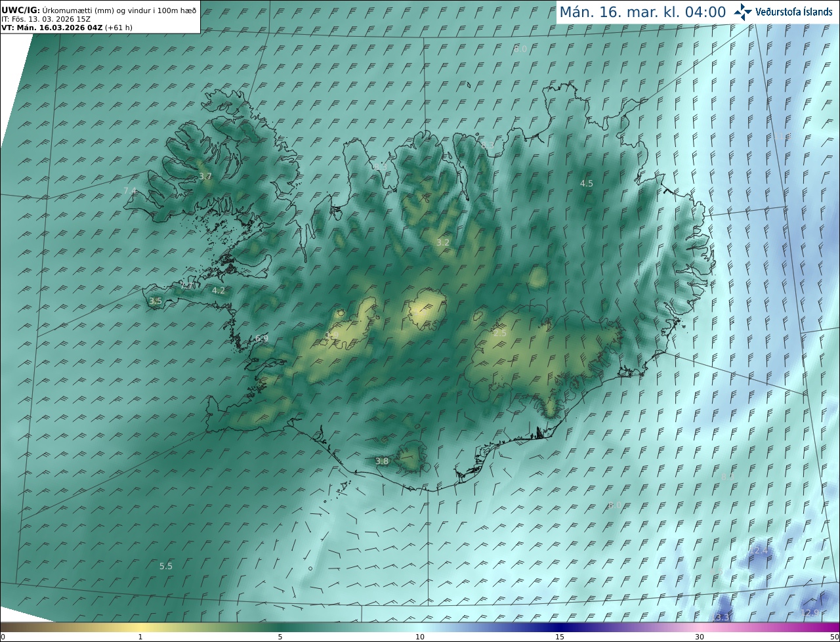Click the 3.5 value at Snæfellsnes tip
This screenshot has height=642, width=840.
click(156, 301)
